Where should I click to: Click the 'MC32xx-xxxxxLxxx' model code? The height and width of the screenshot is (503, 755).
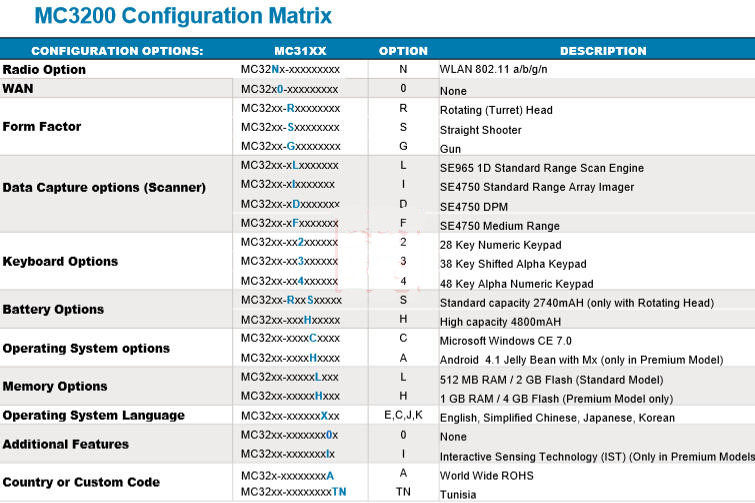[x=290, y=377]
